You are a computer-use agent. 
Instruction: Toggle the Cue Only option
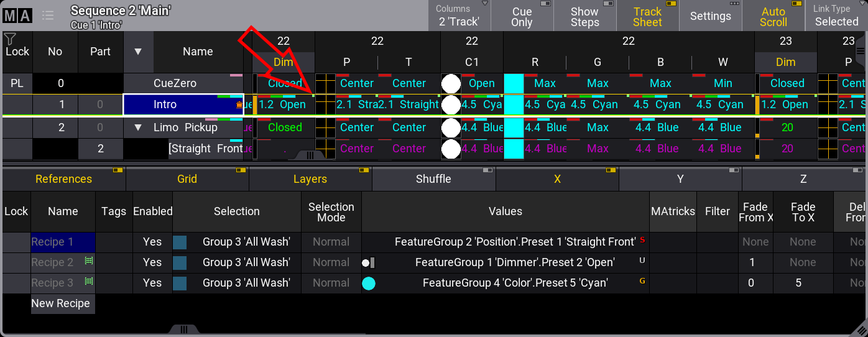(522, 16)
